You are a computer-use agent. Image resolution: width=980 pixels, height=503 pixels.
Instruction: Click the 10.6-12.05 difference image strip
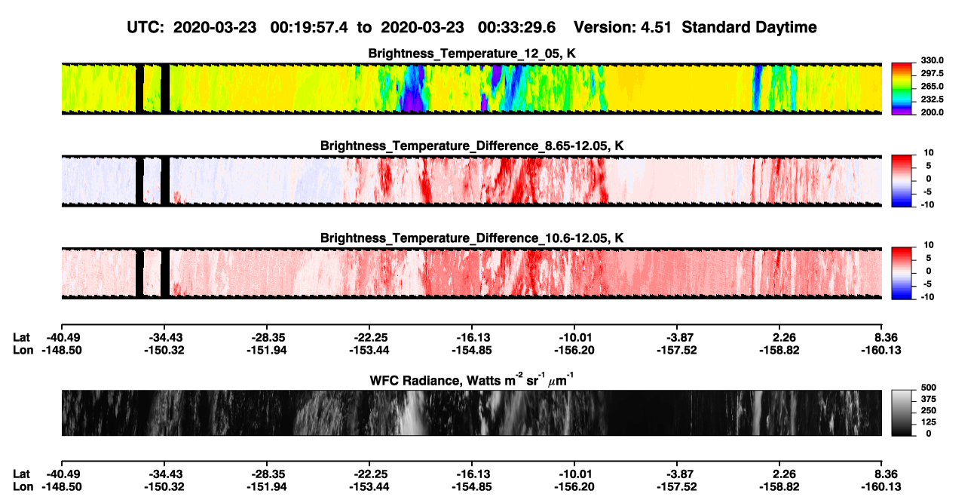click(471, 273)
